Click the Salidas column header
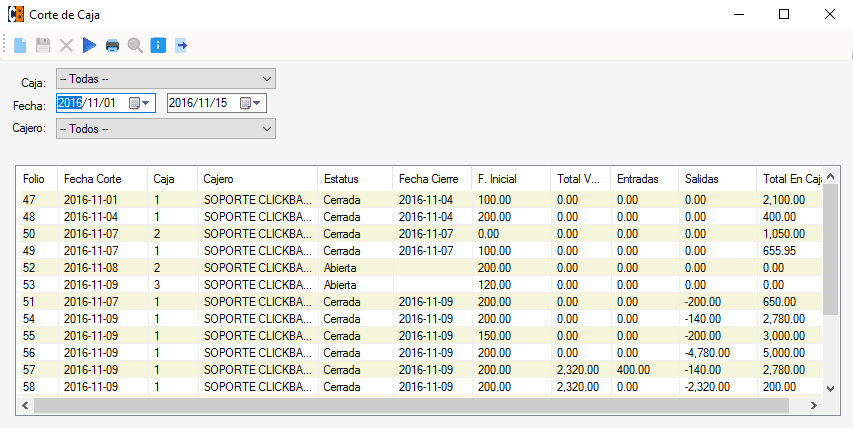853x428 pixels. (718, 179)
